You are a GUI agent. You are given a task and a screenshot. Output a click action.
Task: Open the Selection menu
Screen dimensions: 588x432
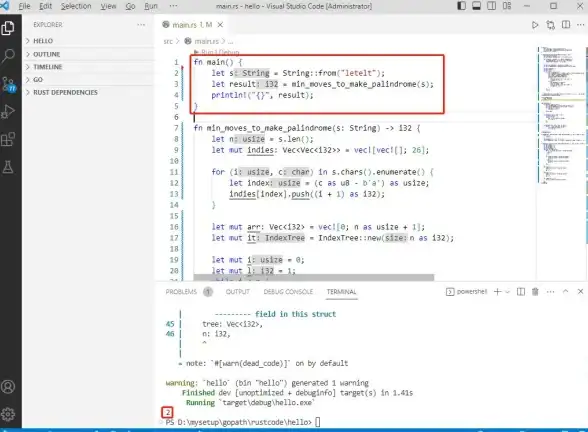tap(76, 6)
